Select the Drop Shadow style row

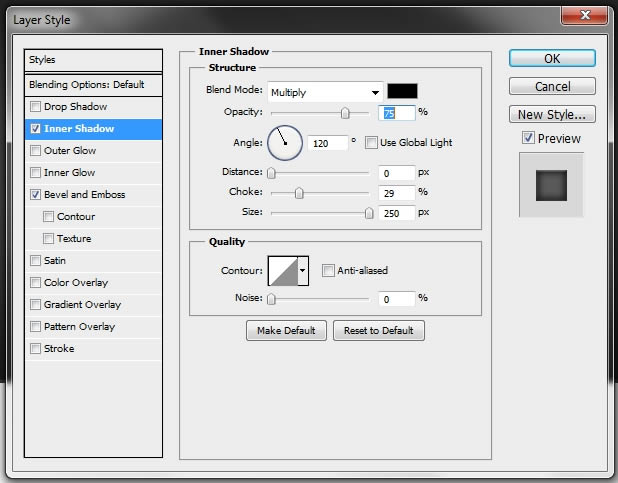pyautogui.click(x=93, y=106)
